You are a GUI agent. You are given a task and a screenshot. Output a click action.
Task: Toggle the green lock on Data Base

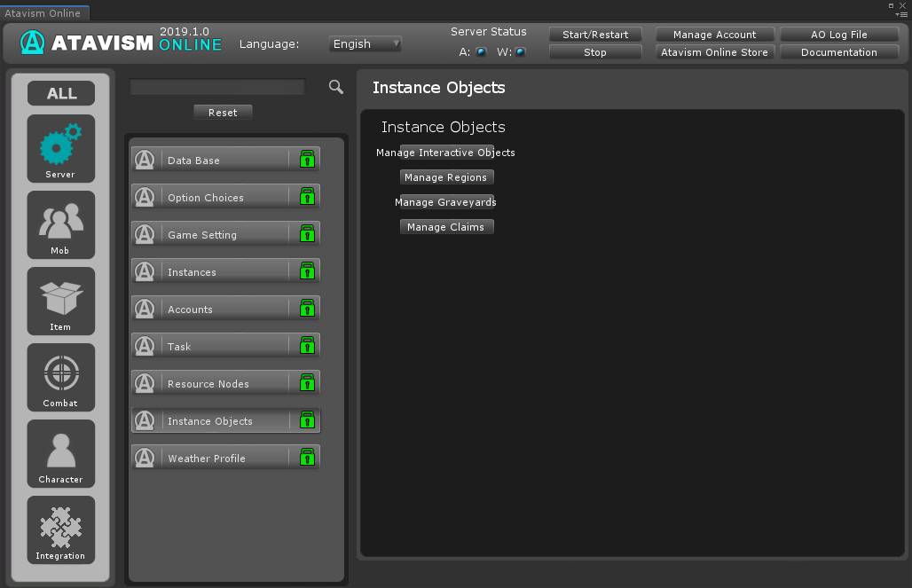click(x=307, y=160)
